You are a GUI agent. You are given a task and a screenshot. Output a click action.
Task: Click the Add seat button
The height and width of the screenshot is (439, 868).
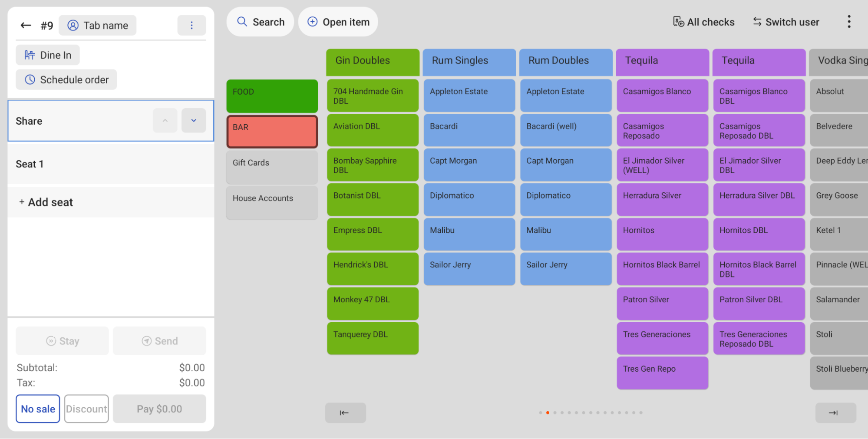(45, 201)
